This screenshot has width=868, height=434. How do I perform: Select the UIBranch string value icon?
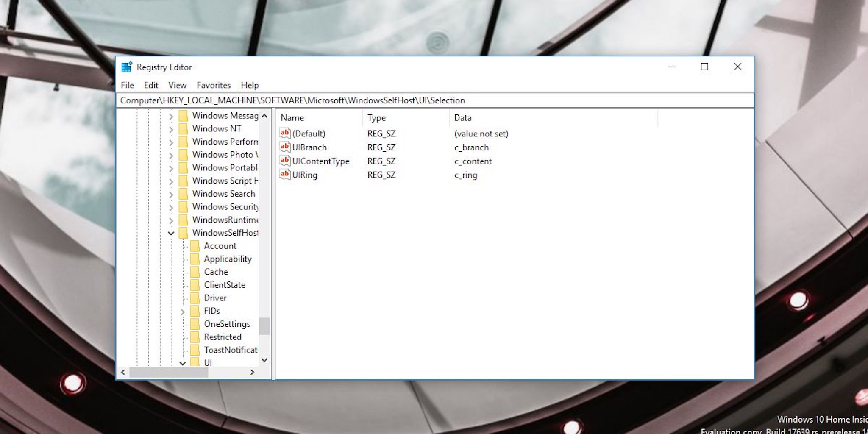(285, 147)
